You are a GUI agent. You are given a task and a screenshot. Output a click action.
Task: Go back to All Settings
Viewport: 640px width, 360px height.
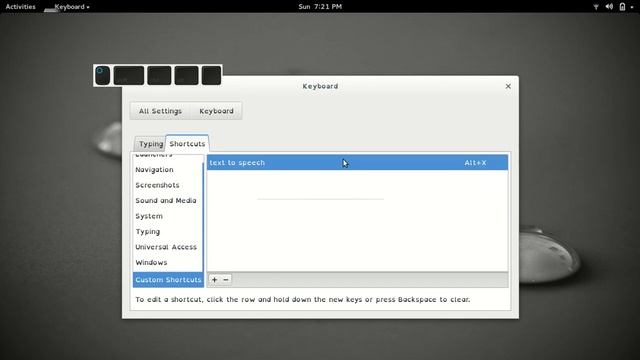click(x=160, y=111)
